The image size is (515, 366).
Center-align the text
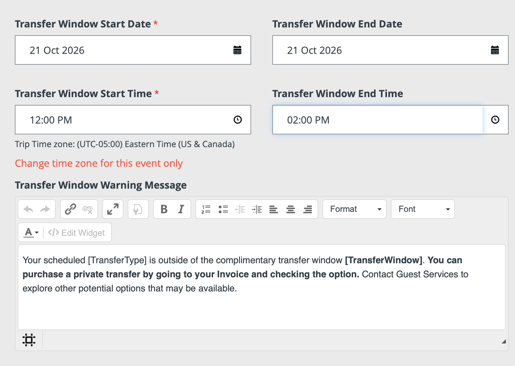click(291, 209)
